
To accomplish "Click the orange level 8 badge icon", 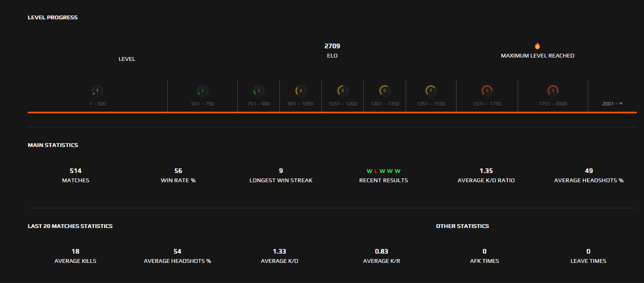I will pos(487,91).
